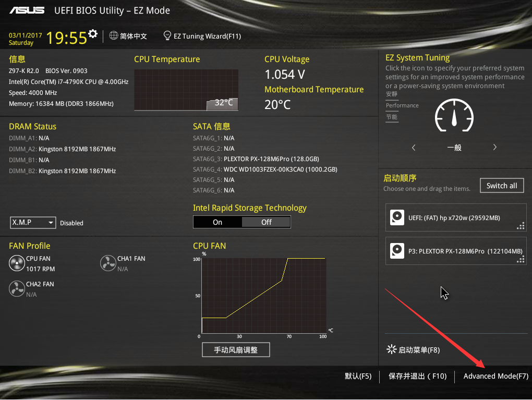The width and height of the screenshot is (532, 400).
Task: Click the CPU FAN curve chart
Action: 263,296
